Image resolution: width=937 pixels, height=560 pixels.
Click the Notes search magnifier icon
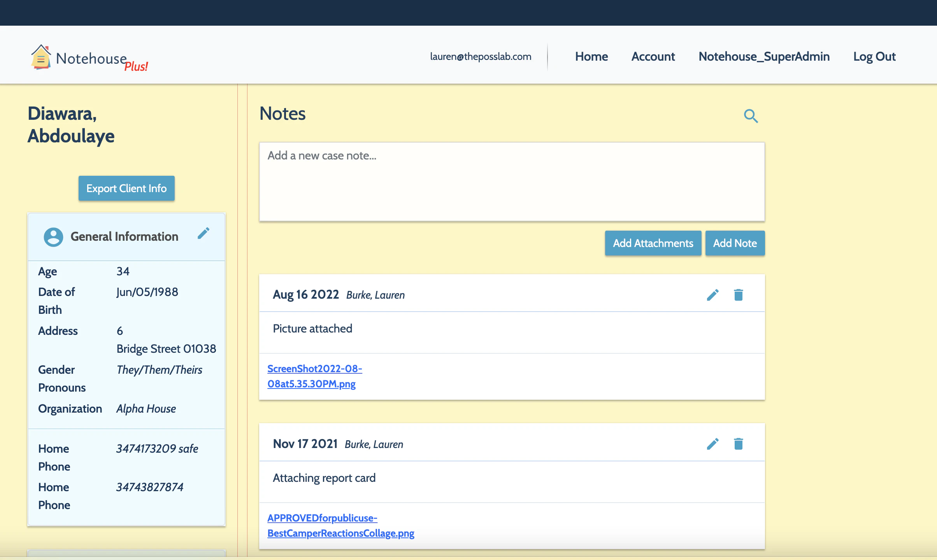pyautogui.click(x=751, y=116)
